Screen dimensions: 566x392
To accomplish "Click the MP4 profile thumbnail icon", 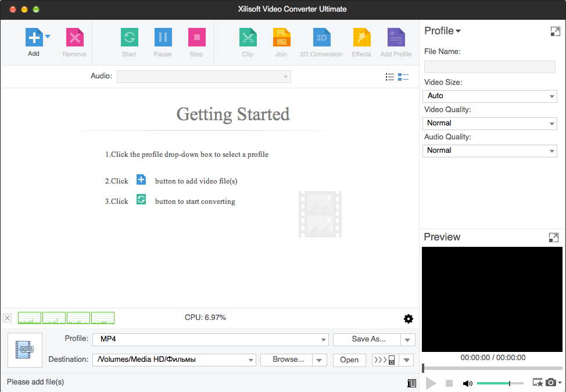I will 25,350.
